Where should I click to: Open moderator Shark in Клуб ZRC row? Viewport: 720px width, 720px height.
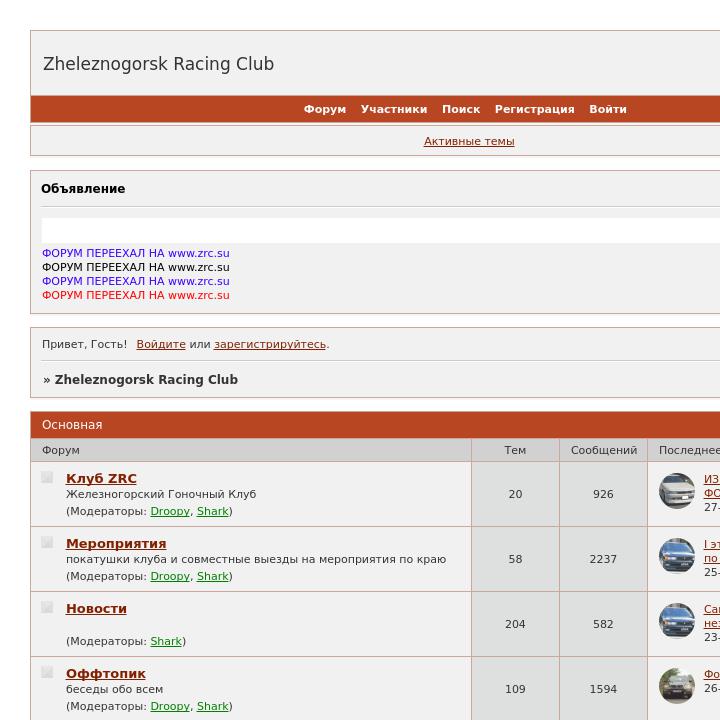tap(213, 511)
